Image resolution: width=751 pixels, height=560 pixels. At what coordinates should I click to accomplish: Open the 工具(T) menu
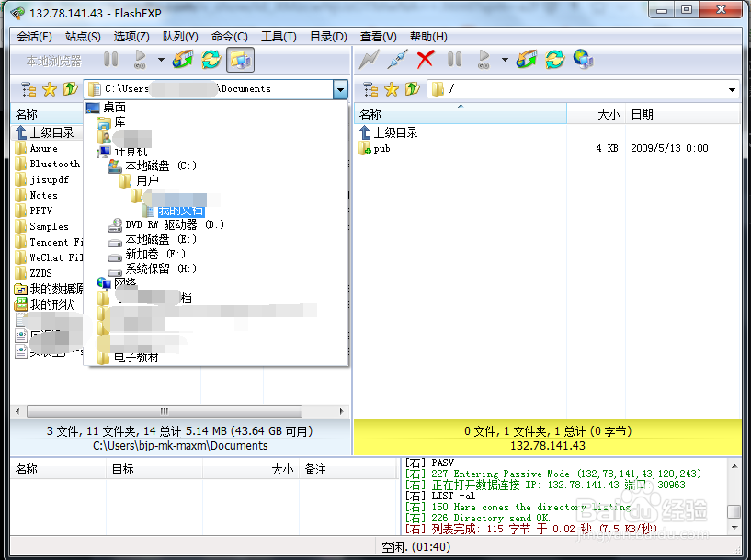tap(292, 37)
